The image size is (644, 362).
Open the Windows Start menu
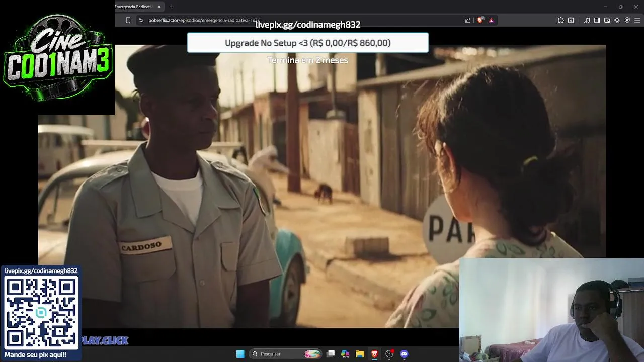click(x=240, y=354)
